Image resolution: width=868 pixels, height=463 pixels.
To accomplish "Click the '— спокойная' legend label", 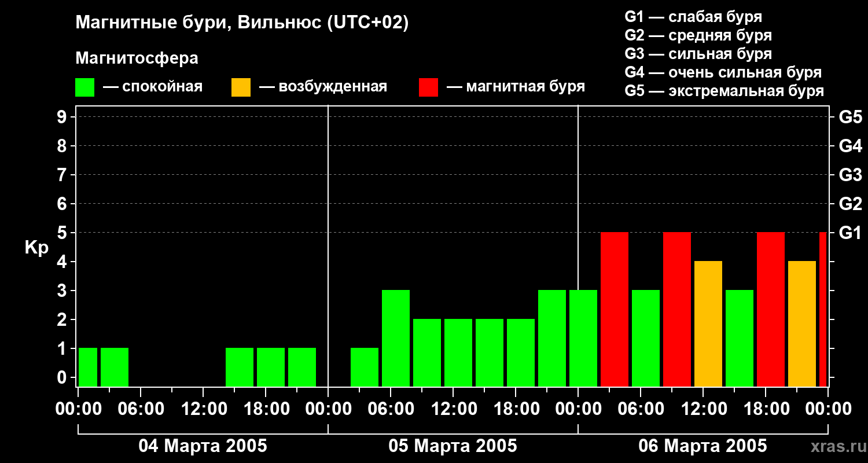I will point(153,87).
